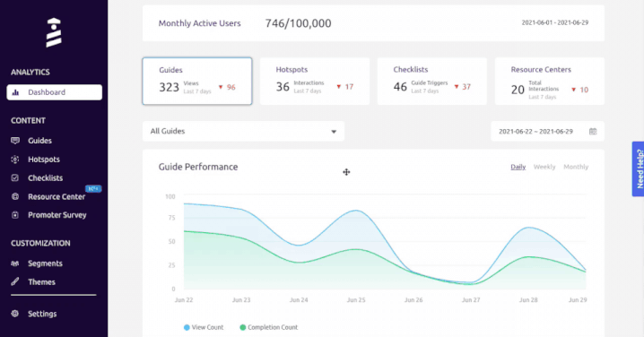
Task: Click the 2021-06-01 - 2021-06-29 date text
Action: (555, 22)
